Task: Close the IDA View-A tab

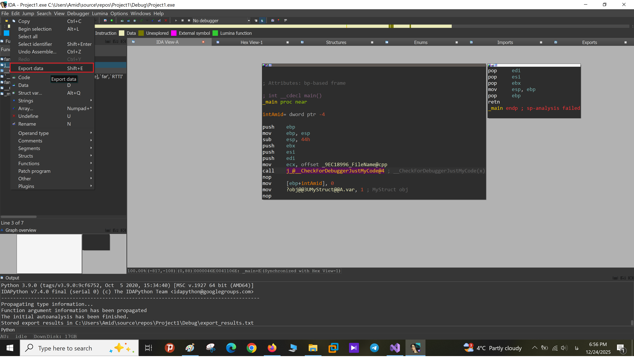Action: [x=203, y=42]
